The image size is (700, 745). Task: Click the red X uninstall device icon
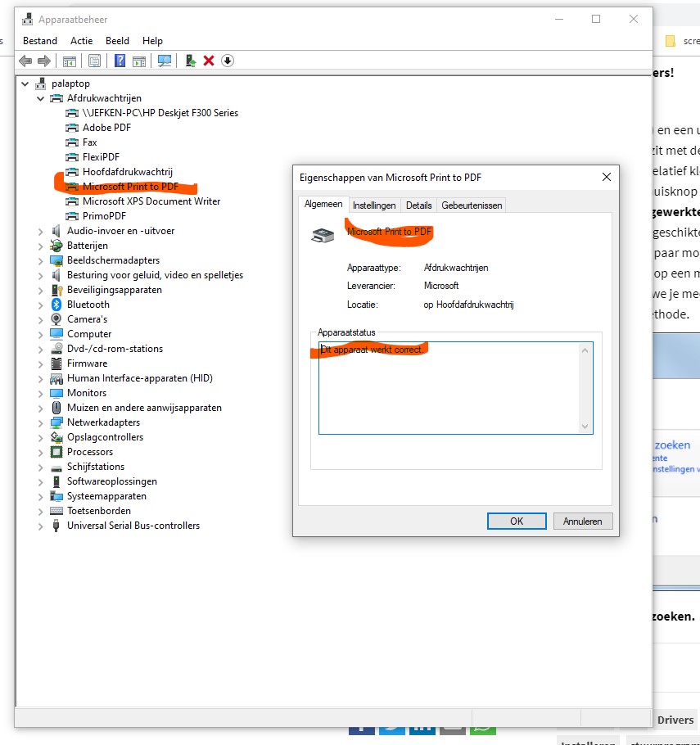pyautogui.click(x=209, y=61)
